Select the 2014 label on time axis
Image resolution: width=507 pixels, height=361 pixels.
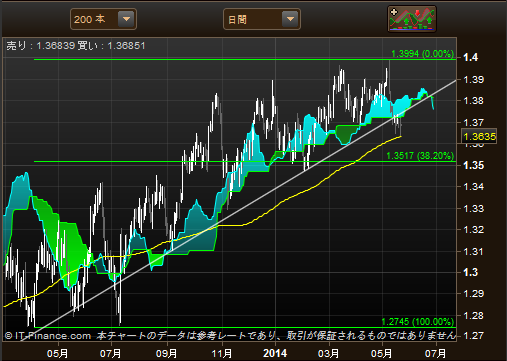pyautogui.click(x=275, y=353)
